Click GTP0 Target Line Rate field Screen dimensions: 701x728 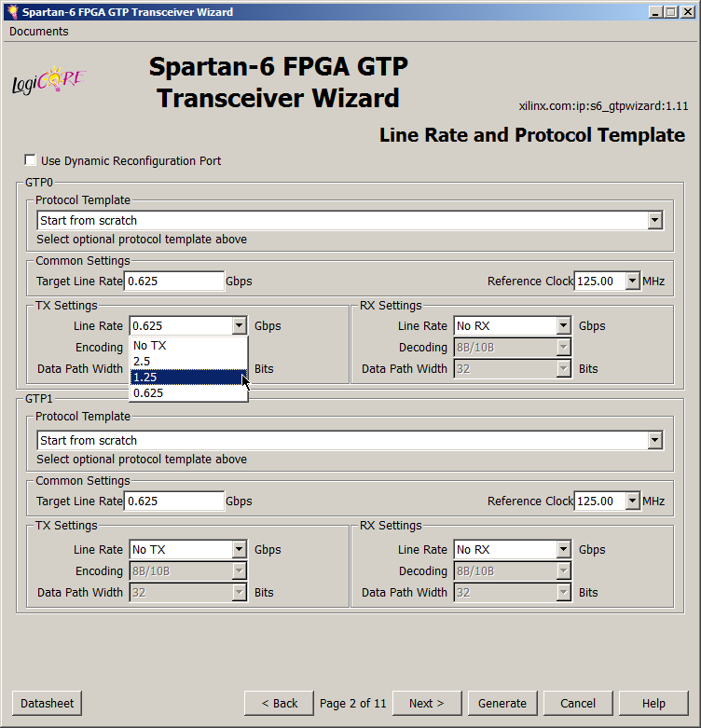click(174, 281)
